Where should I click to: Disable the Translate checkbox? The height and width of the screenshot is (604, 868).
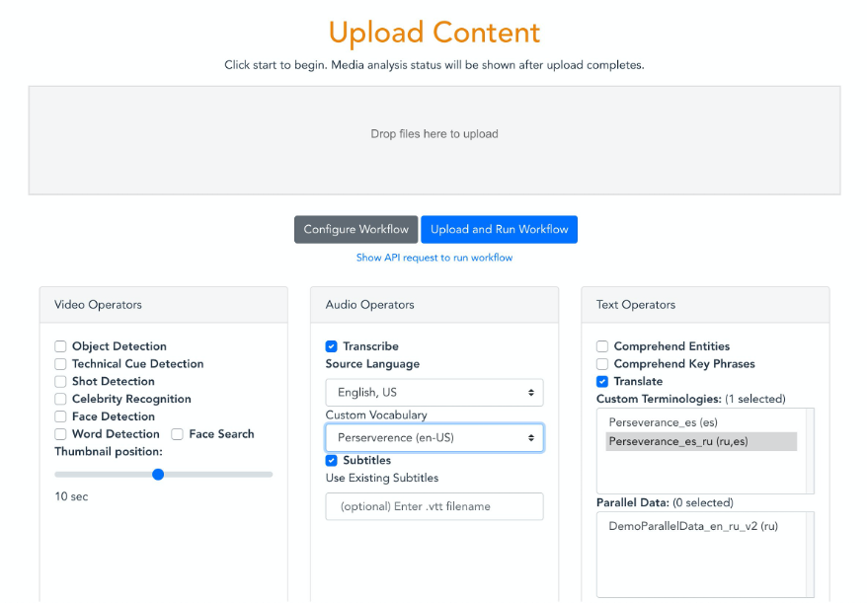[x=602, y=381]
